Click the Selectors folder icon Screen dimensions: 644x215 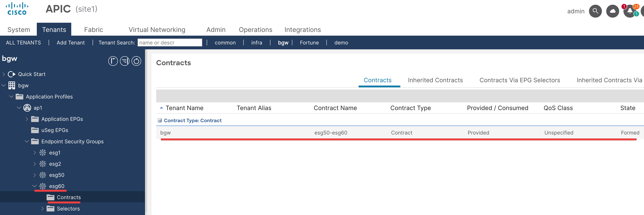coord(50,209)
